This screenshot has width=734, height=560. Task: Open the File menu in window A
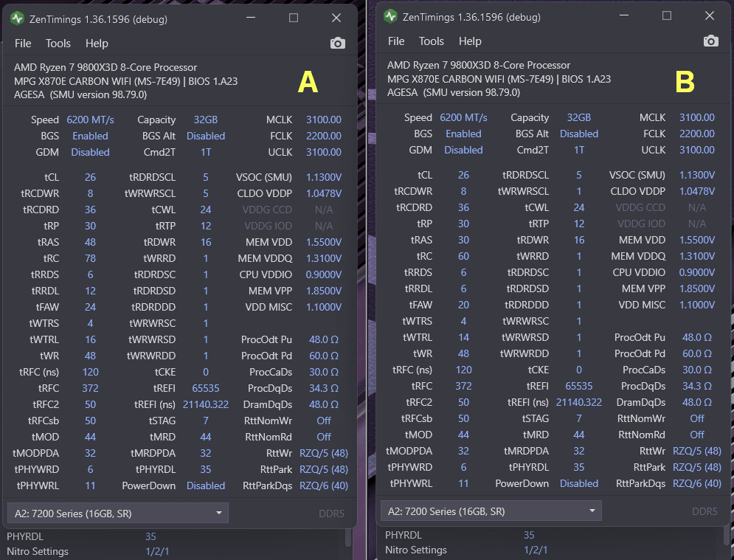[x=23, y=44]
